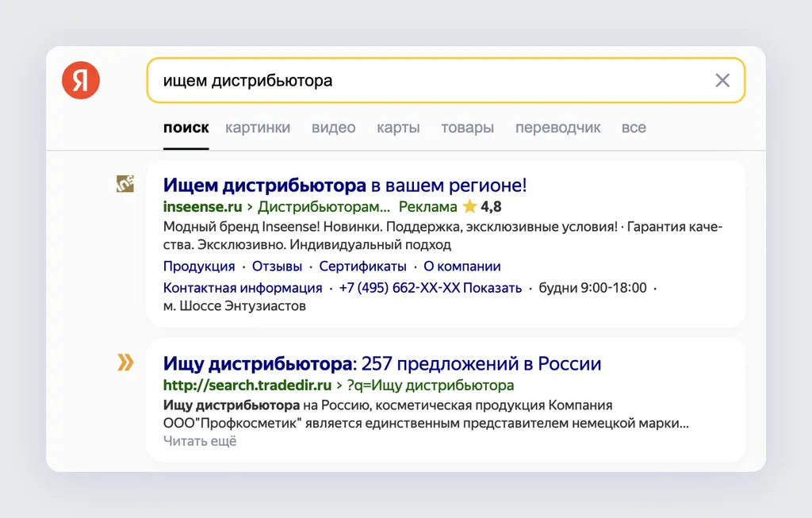Open the 'переводчик' tab
The height and width of the screenshot is (518, 812).
coord(557,128)
